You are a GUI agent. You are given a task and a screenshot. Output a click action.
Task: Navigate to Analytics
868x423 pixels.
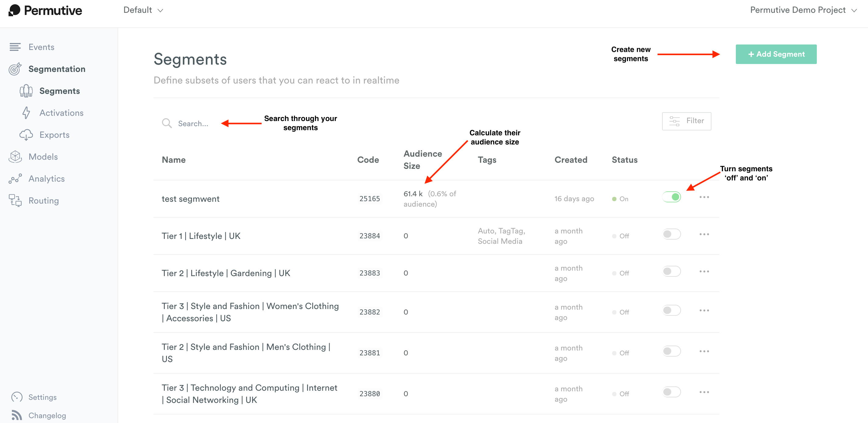(47, 179)
